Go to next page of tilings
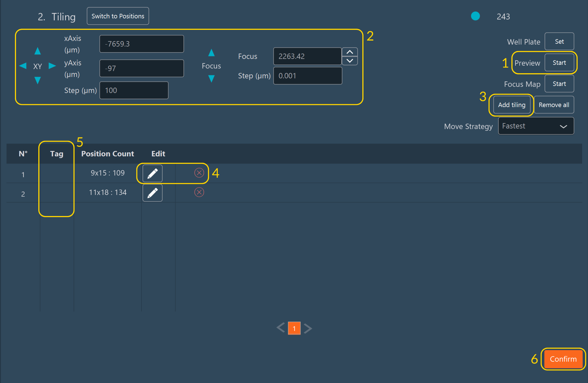The width and height of the screenshot is (588, 383). [308, 328]
